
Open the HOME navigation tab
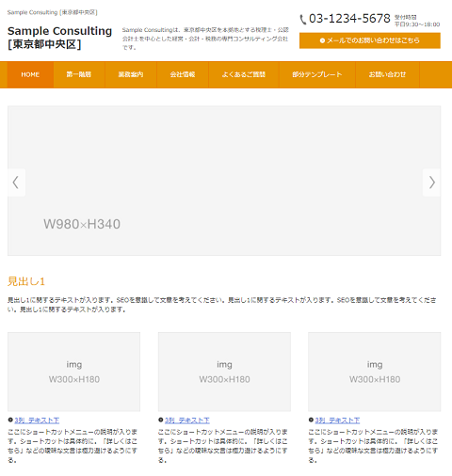tap(30, 74)
